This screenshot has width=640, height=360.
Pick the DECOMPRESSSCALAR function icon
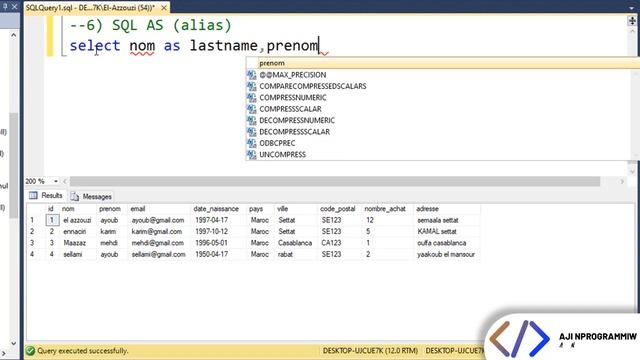click(251, 132)
